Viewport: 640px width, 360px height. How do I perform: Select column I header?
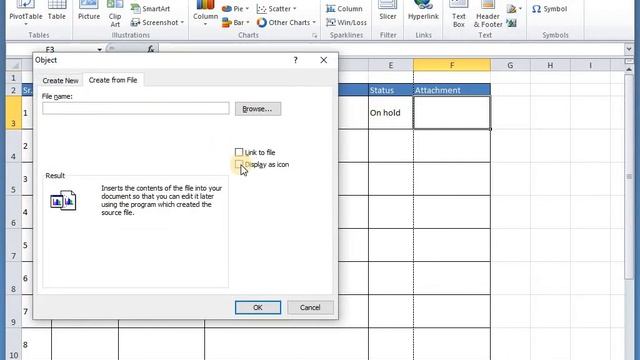point(590,65)
